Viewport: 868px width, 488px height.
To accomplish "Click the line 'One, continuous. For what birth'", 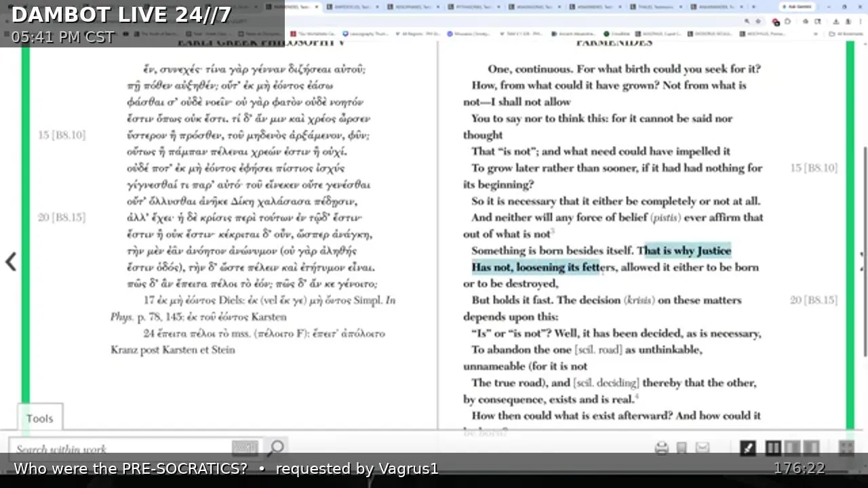I will [624, 68].
